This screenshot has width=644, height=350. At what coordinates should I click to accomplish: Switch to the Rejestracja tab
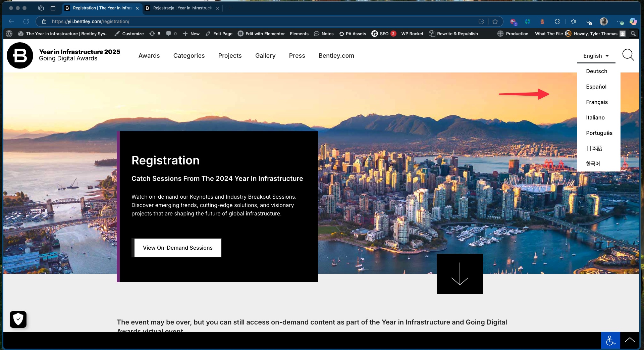(182, 8)
